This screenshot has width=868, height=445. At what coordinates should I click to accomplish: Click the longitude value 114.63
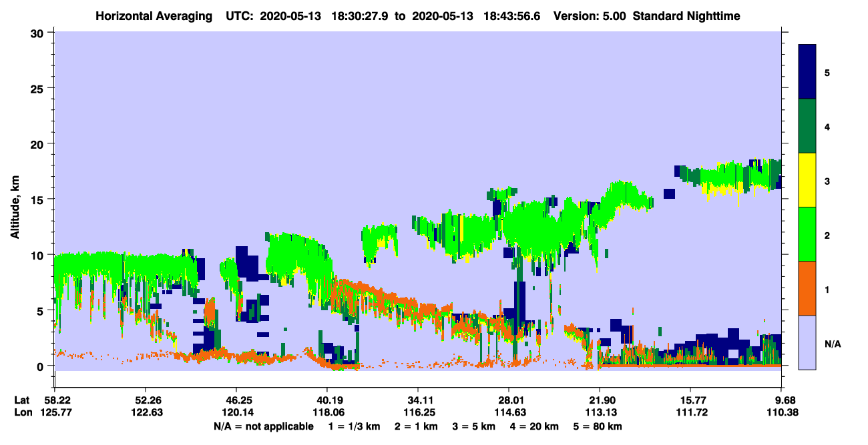pyautogui.click(x=509, y=412)
